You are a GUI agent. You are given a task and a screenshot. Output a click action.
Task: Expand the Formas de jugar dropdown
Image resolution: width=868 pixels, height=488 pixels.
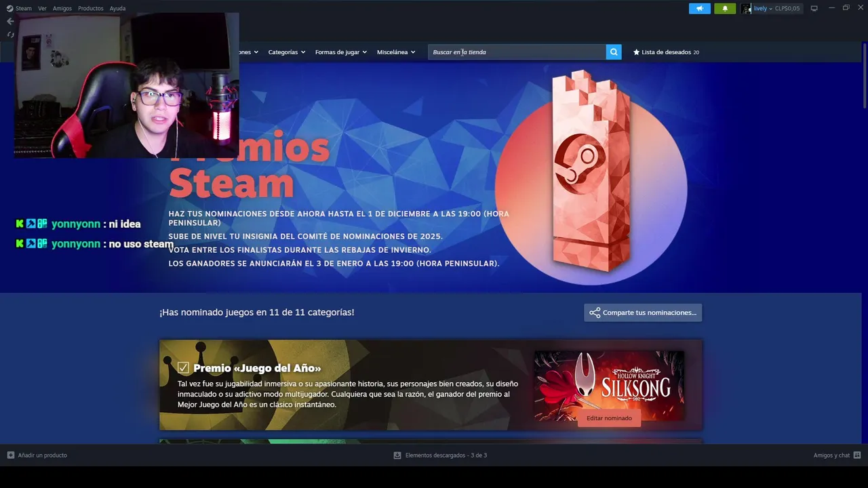point(340,52)
